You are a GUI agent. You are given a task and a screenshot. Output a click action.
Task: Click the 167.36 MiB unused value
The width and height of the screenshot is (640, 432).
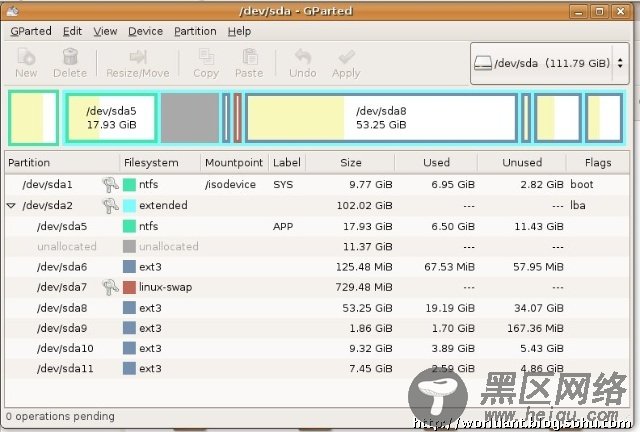[535, 328]
